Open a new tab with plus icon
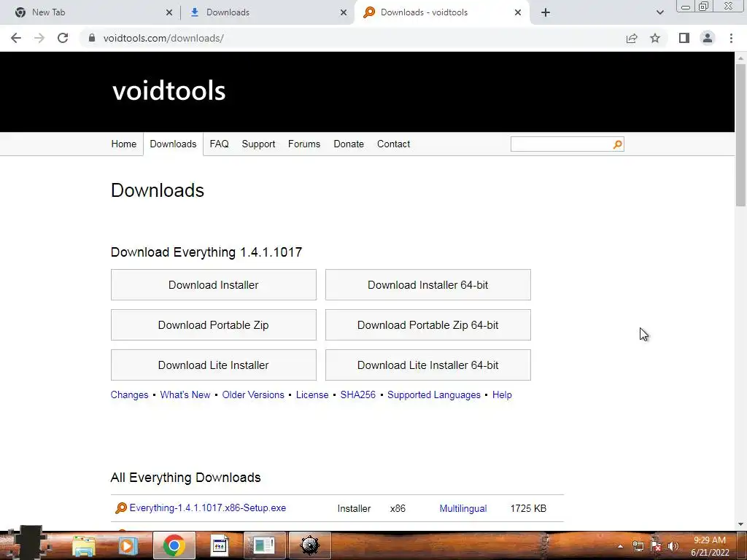747x560 pixels. click(x=546, y=12)
